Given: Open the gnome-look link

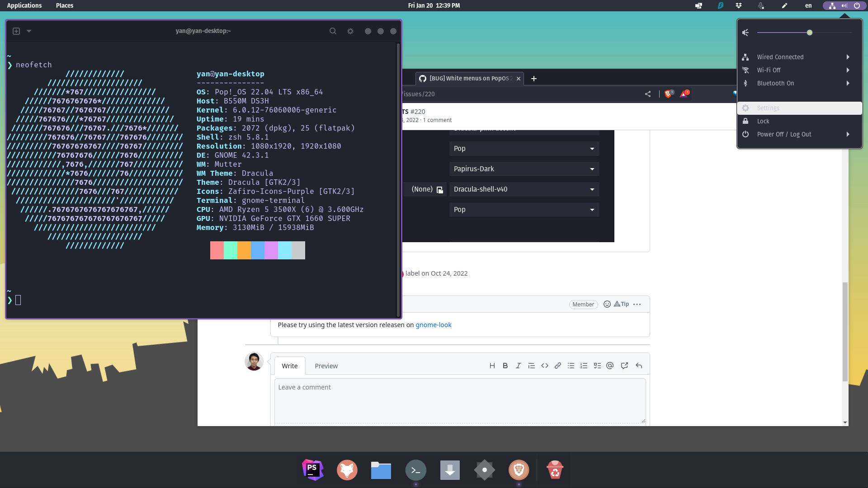Looking at the screenshot, I should point(434,324).
